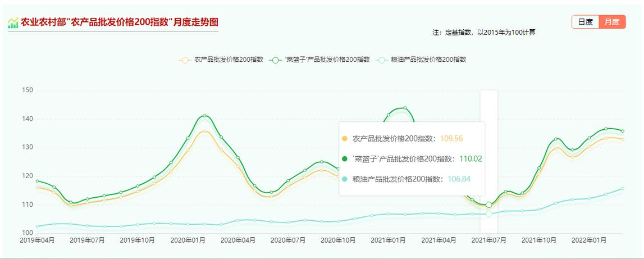The image size is (644, 259).
Task: Click the x-axis label 2022年01月
Action: point(589,240)
